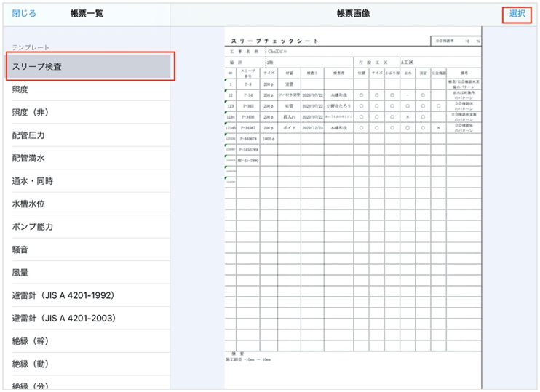Screen dimensions: 540x392
Task: Choose 風量 from the list
Action: (86, 273)
